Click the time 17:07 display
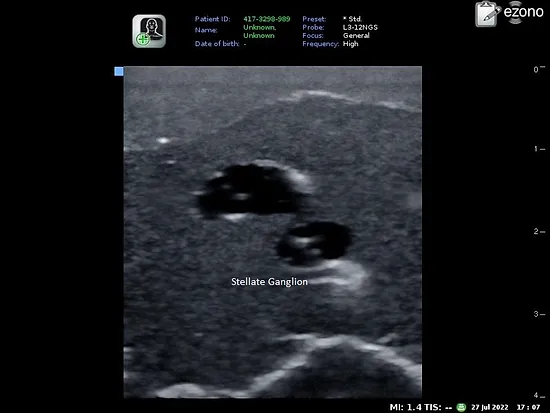Viewport: 550px width, 413px height. [x=528, y=407]
